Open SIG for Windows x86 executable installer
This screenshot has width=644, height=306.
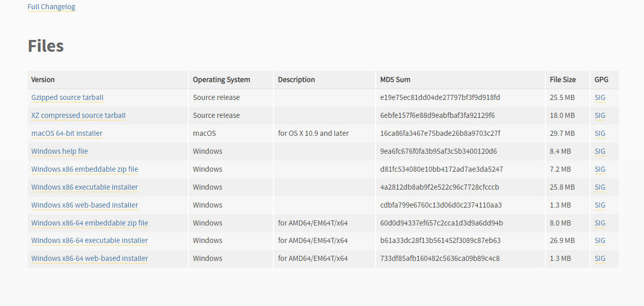pyautogui.click(x=600, y=187)
